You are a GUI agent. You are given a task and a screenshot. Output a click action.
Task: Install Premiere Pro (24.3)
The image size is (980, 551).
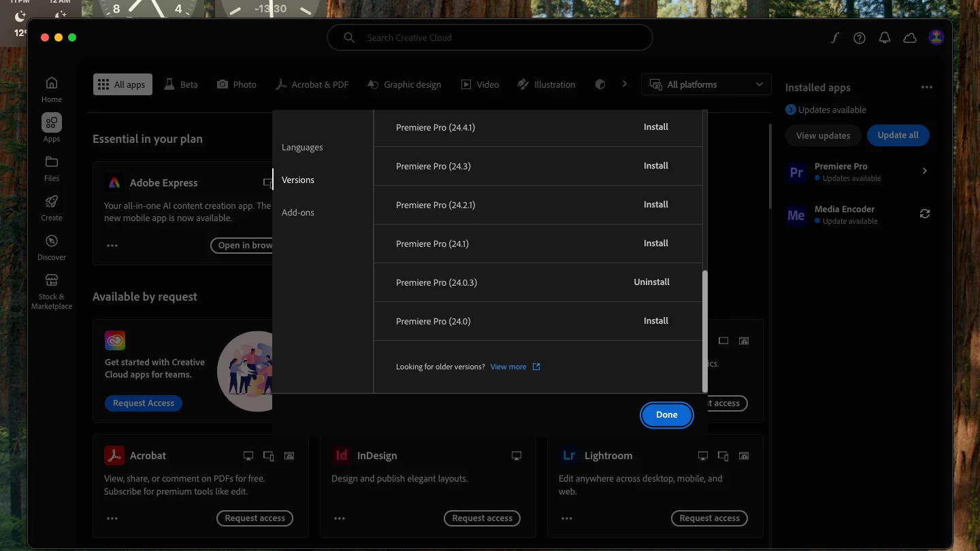[x=656, y=165]
